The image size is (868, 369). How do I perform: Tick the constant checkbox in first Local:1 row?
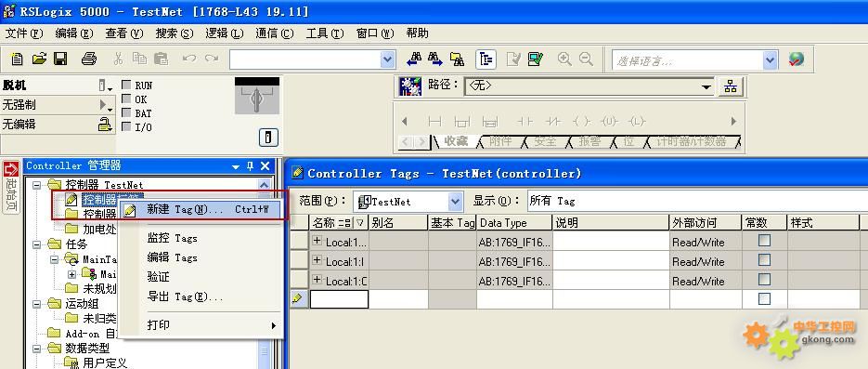pos(764,240)
